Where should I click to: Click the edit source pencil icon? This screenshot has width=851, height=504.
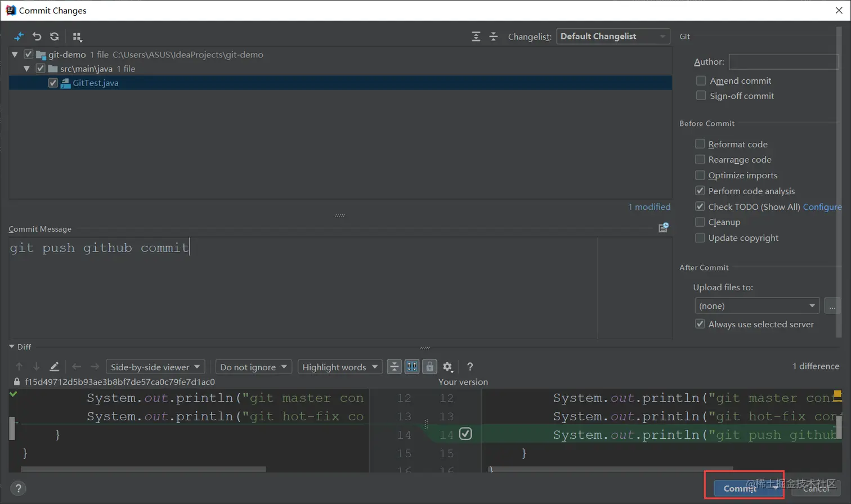(55, 367)
